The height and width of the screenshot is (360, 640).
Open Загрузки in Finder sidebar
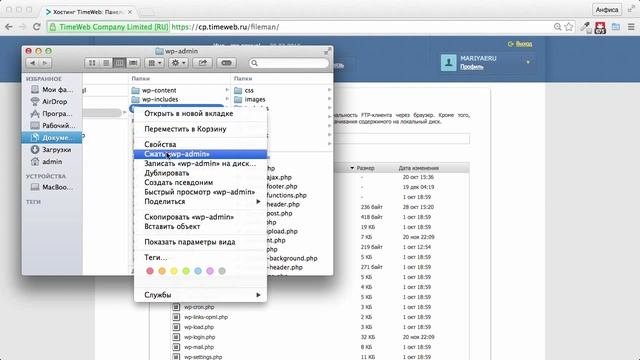point(51,150)
